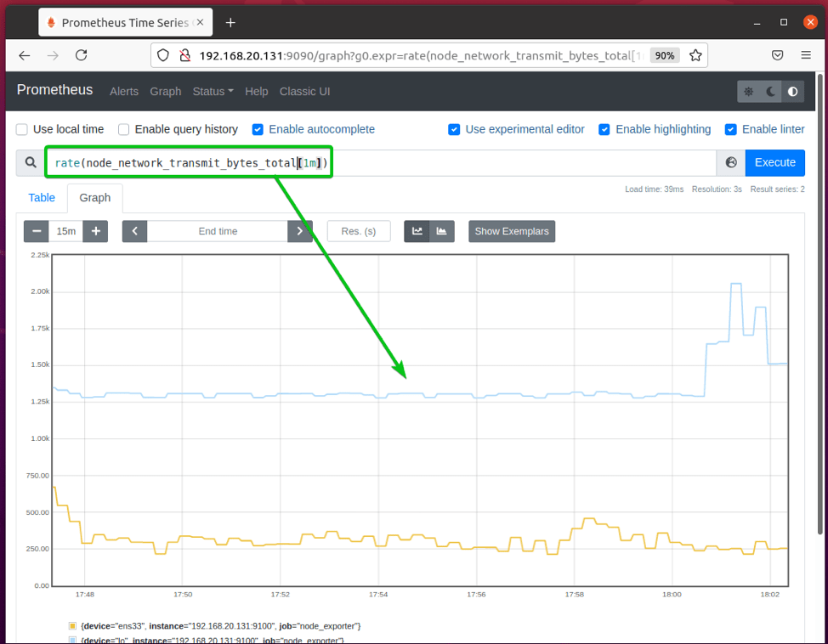
Task: Open tracking protection shield icon
Action: click(163, 55)
